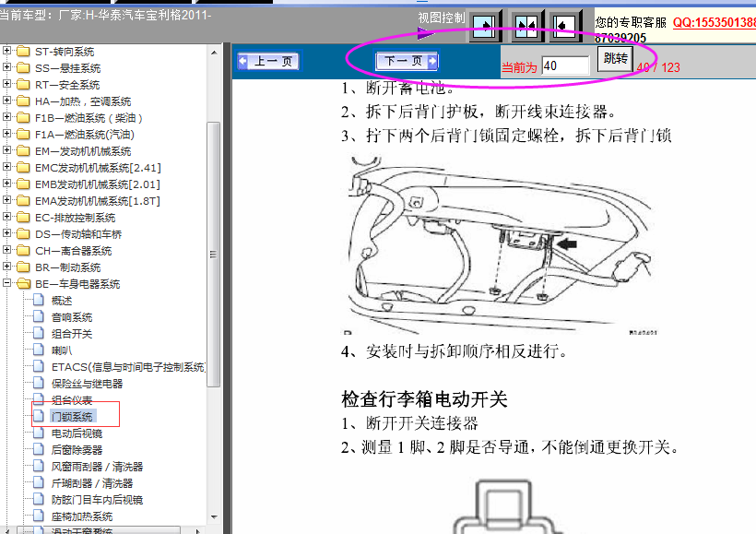Click the document icon beside 组合开关

tap(39, 333)
